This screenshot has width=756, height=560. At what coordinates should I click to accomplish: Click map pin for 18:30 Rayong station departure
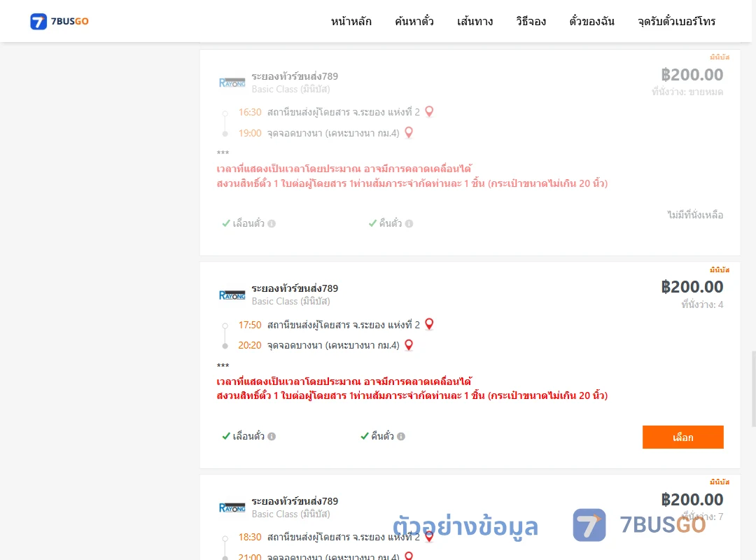429,536
